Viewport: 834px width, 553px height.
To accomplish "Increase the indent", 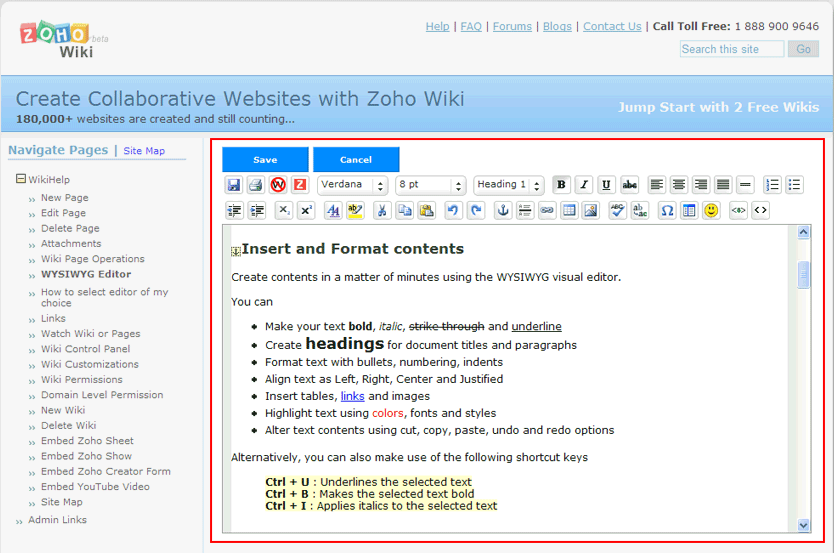I will 257,211.
